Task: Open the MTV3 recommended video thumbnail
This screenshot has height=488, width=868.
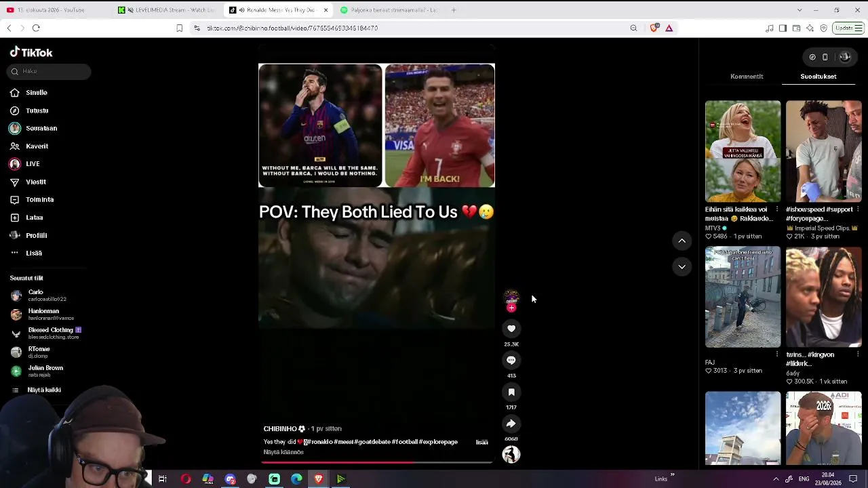Action: pos(743,151)
